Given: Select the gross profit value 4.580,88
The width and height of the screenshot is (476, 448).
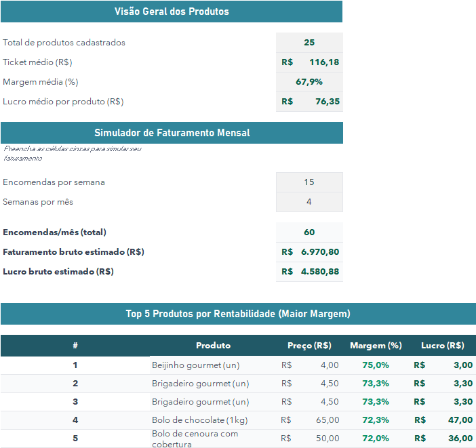Looking at the screenshot, I should pos(309,272).
